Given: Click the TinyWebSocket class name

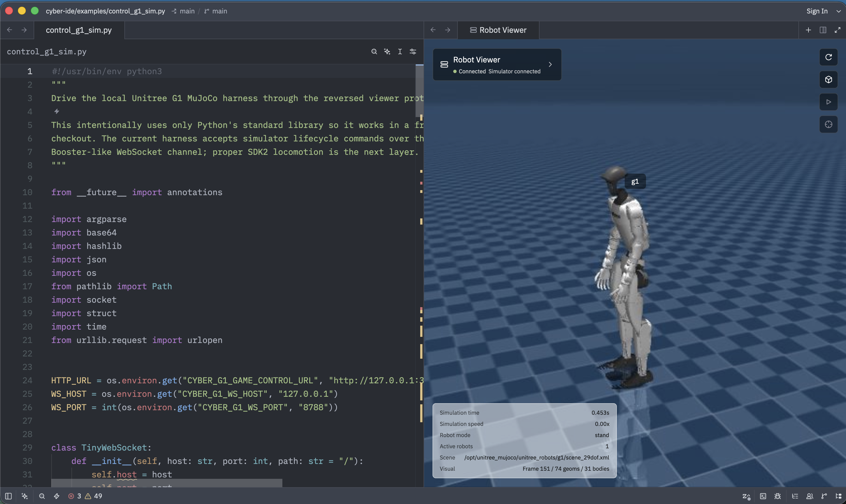Looking at the screenshot, I should click(114, 447).
